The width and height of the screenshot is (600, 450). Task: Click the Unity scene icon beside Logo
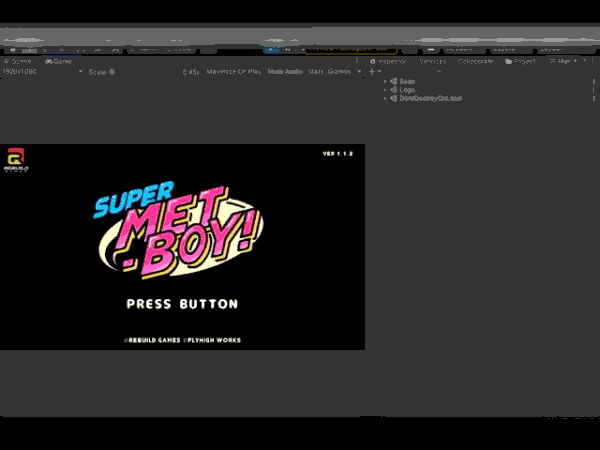click(x=393, y=90)
